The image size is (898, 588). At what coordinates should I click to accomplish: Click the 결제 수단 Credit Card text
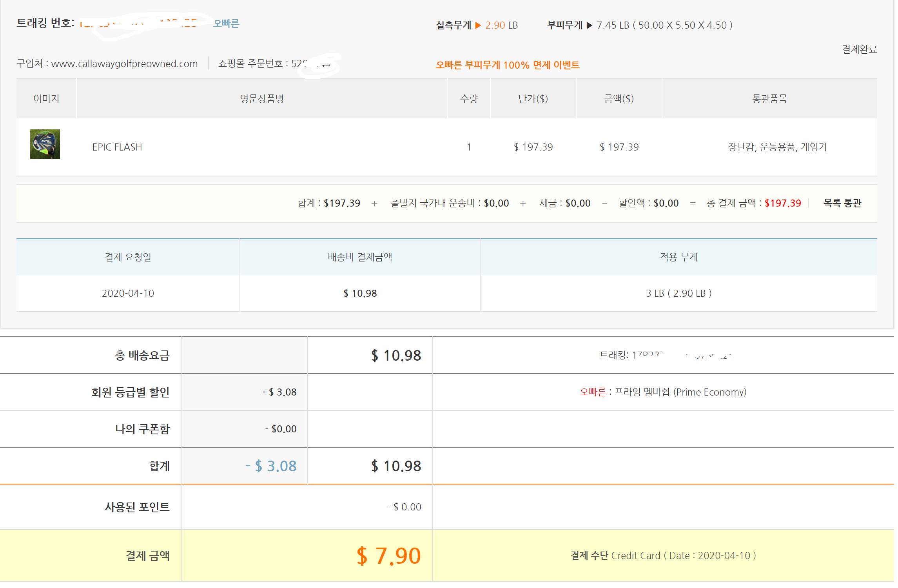(663, 555)
